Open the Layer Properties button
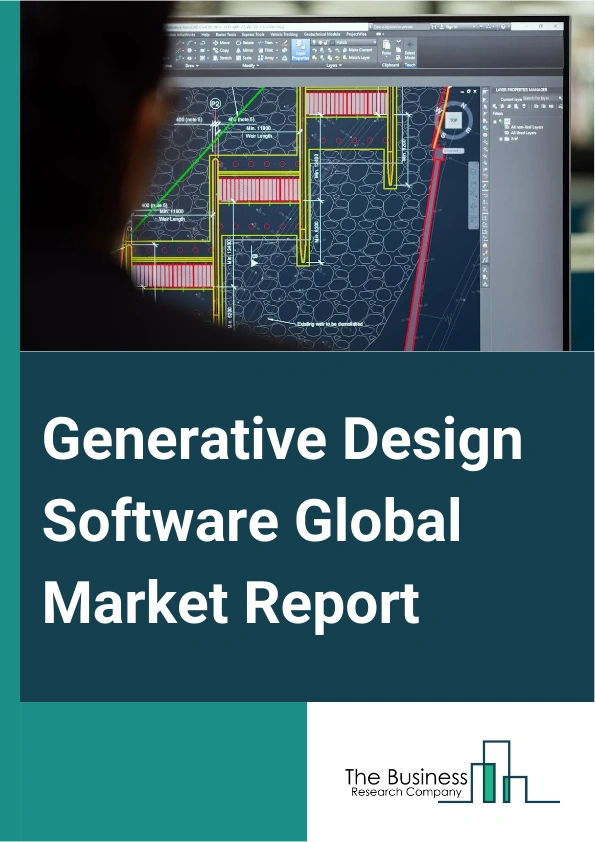 click(x=300, y=50)
